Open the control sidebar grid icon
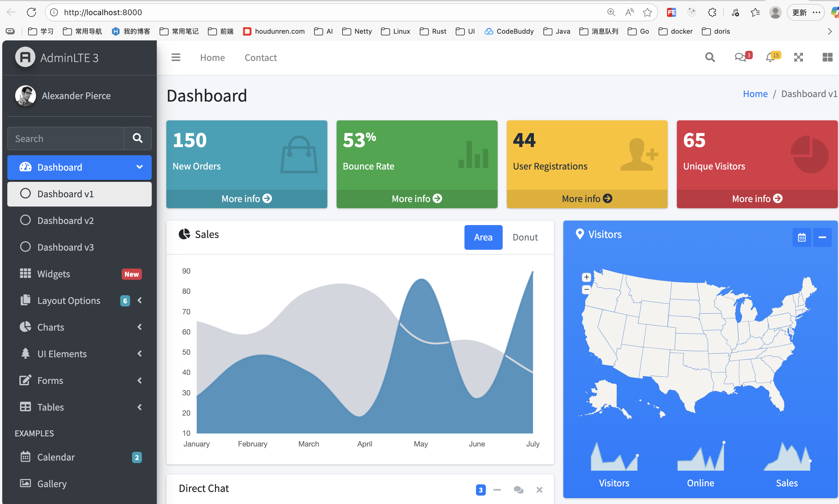The height and width of the screenshot is (504, 839). [827, 58]
